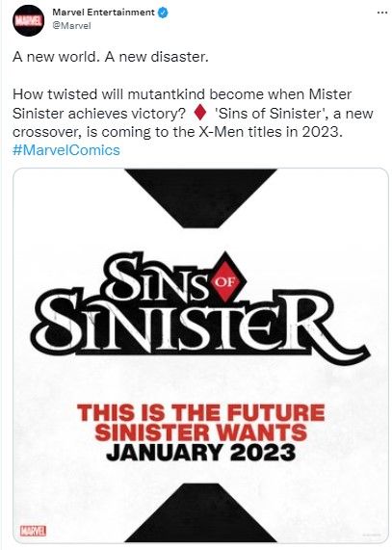Click the blue verified badge
The width and height of the screenshot is (392, 550).
[163, 13]
